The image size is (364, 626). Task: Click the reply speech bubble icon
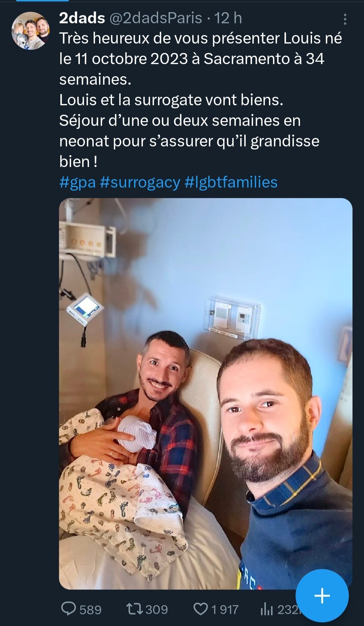69,609
